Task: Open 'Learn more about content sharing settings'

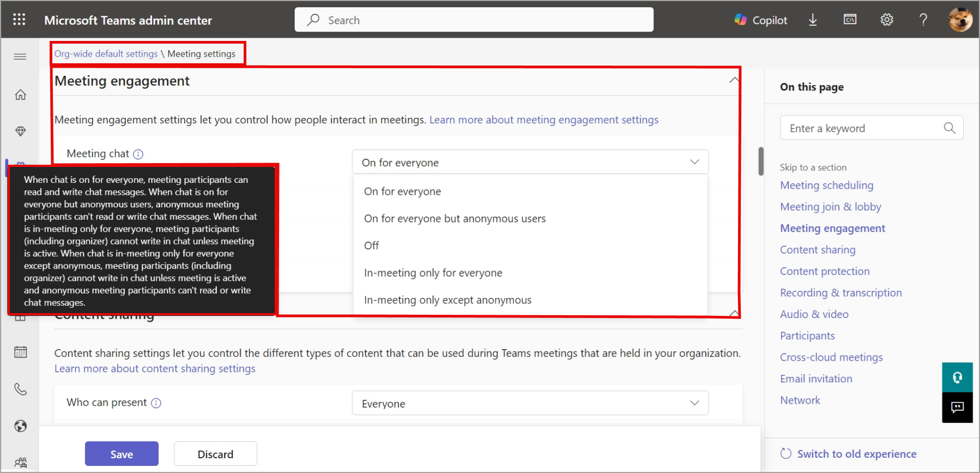Action: 155,369
